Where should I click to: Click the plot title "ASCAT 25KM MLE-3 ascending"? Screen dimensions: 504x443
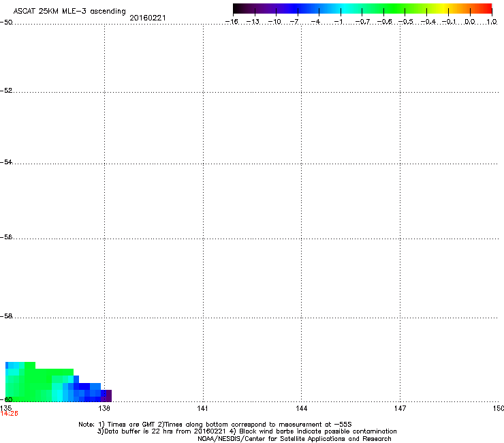click(x=69, y=11)
